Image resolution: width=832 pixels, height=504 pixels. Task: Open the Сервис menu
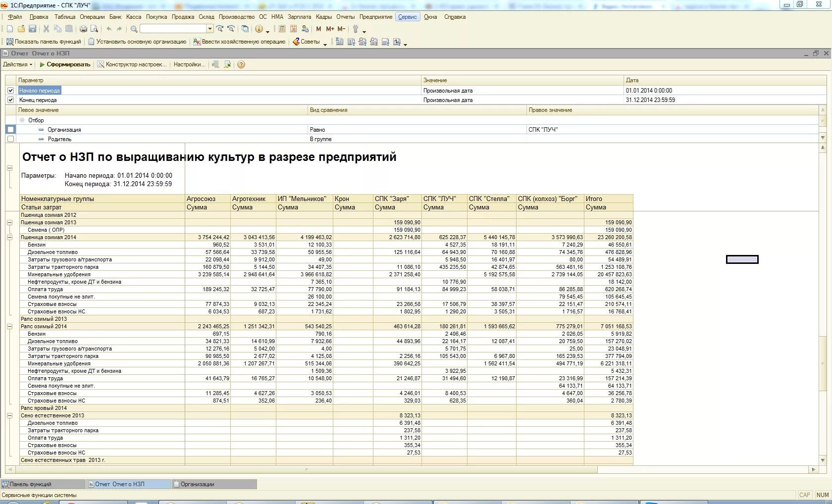pyautogui.click(x=408, y=17)
